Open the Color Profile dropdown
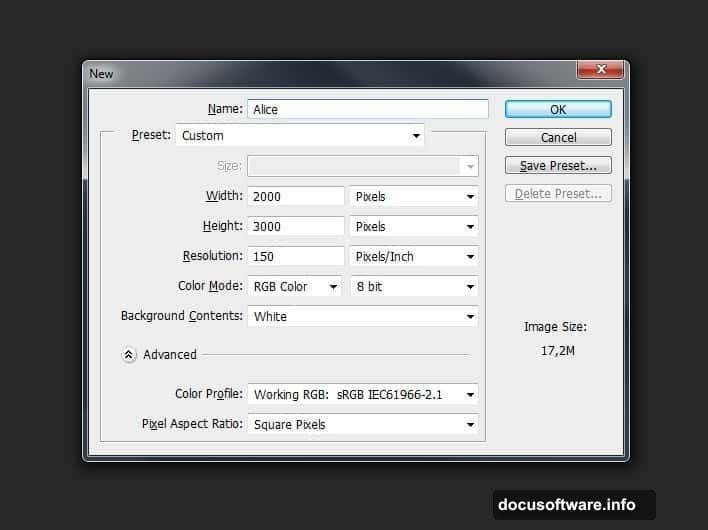Image resolution: width=708 pixels, height=530 pixels. pyautogui.click(x=362, y=395)
